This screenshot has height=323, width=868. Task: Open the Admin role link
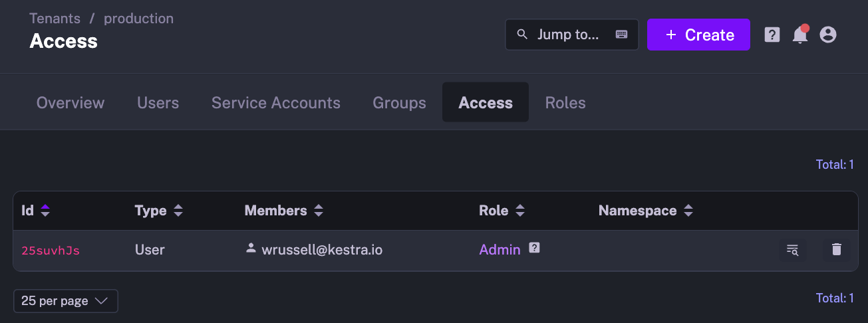coord(500,250)
